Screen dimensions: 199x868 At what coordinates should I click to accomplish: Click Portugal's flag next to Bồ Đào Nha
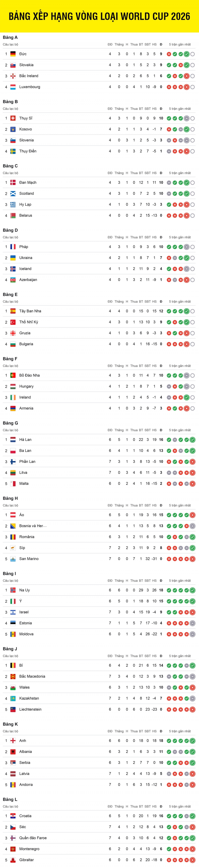13,375
